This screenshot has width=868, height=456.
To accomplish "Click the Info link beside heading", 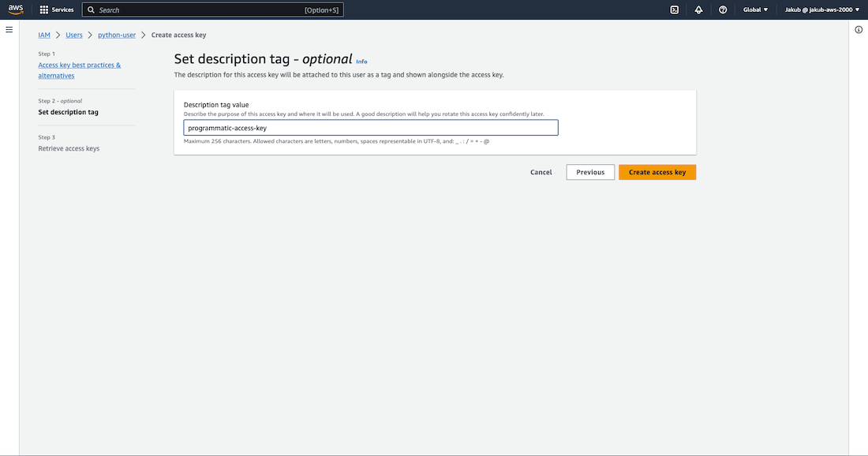I will [x=361, y=62].
